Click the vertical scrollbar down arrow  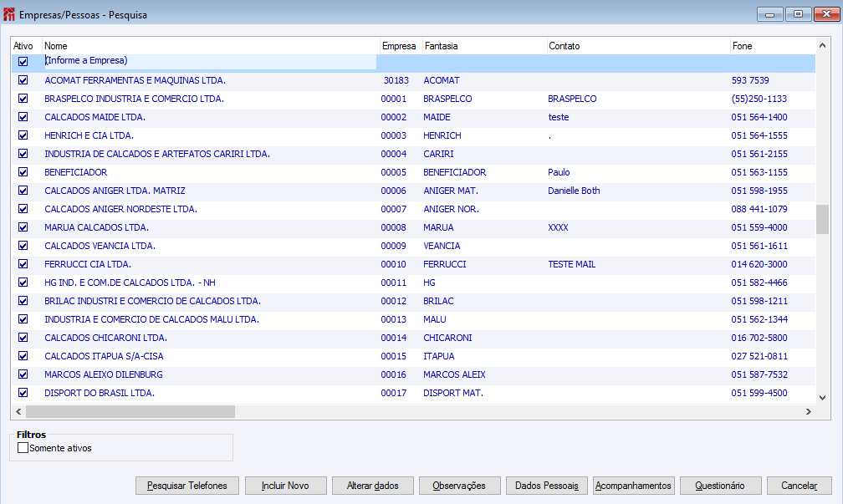click(823, 398)
